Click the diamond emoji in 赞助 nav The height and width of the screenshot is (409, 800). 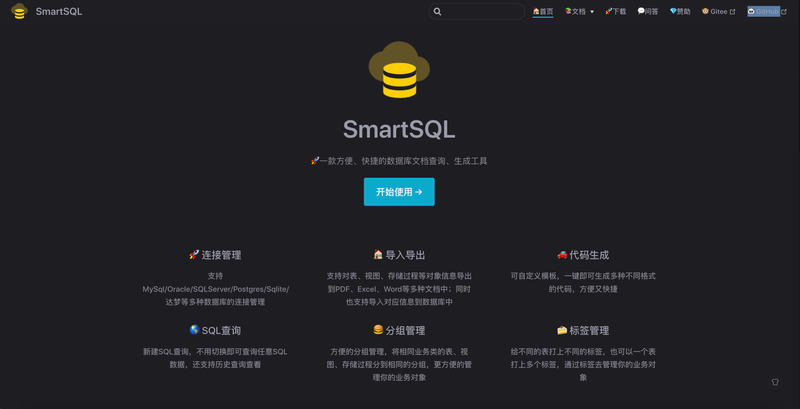(673, 11)
